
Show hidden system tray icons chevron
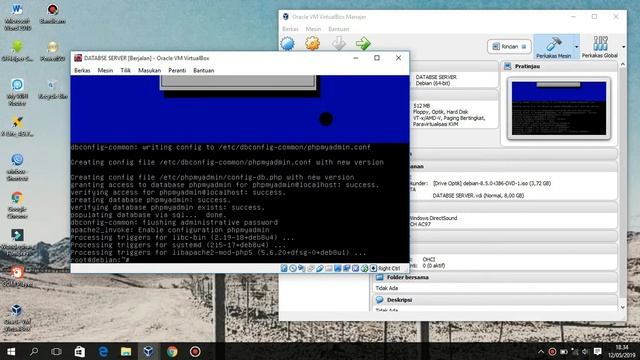(541, 351)
